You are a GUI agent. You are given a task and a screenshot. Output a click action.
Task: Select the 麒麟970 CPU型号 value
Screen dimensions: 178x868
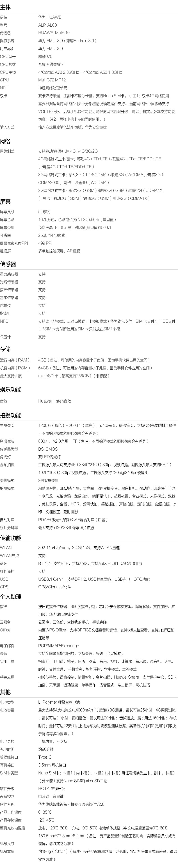click(x=45, y=57)
